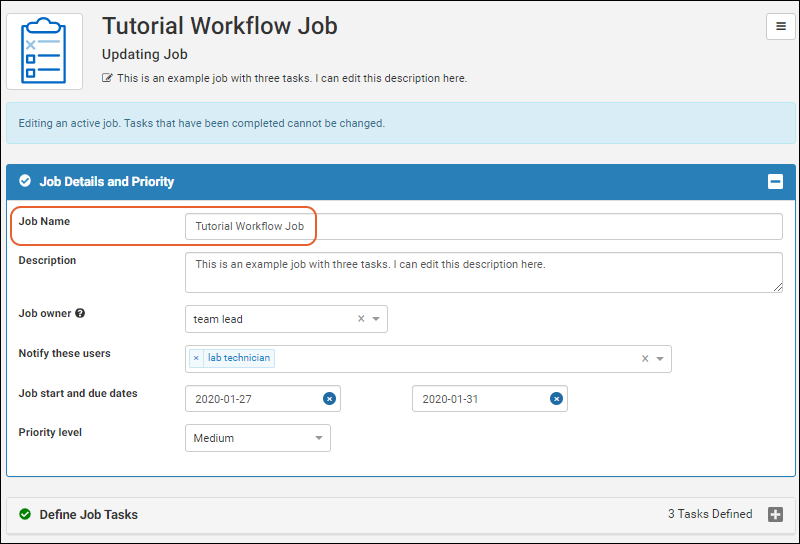The height and width of the screenshot is (544, 800).
Task: Open the Notify these users dropdown arrow
Action: click(x=659, y=359)
